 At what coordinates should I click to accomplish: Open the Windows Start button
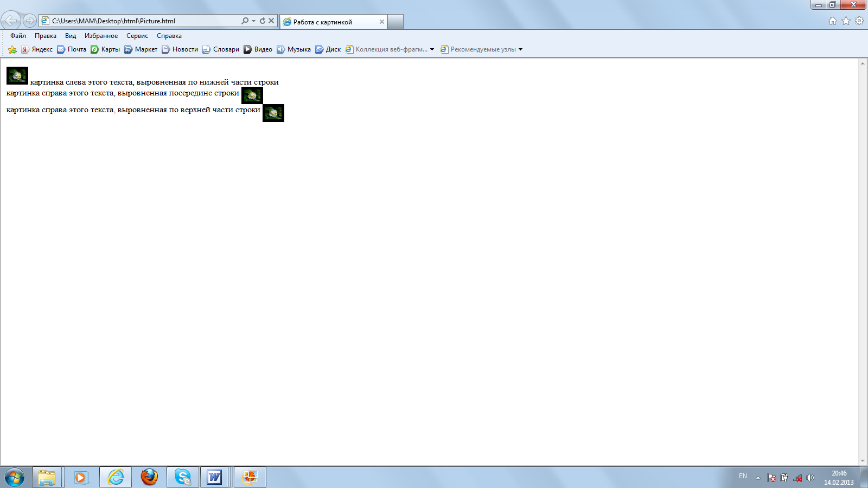pyautogui.click(x=15, y=478)
